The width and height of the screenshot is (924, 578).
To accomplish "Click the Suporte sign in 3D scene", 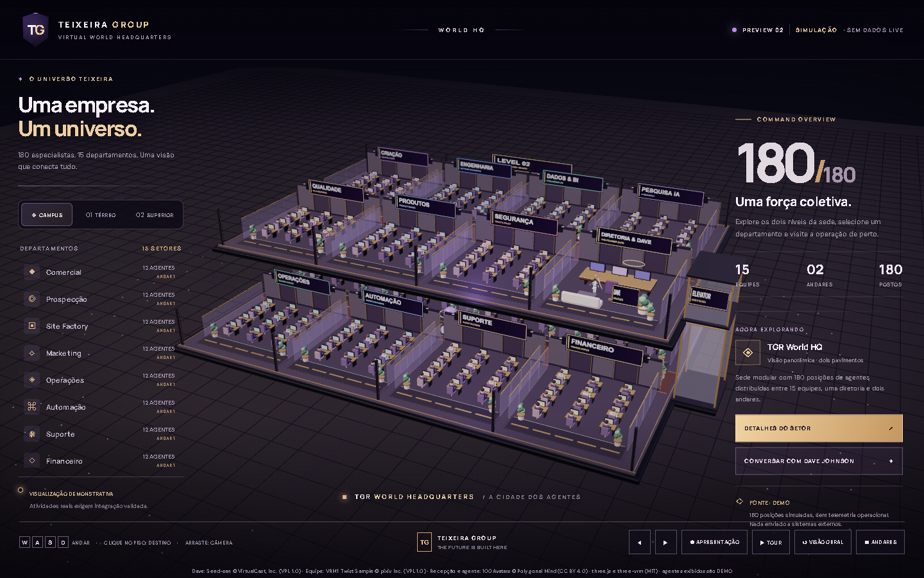I will (493, 324).
